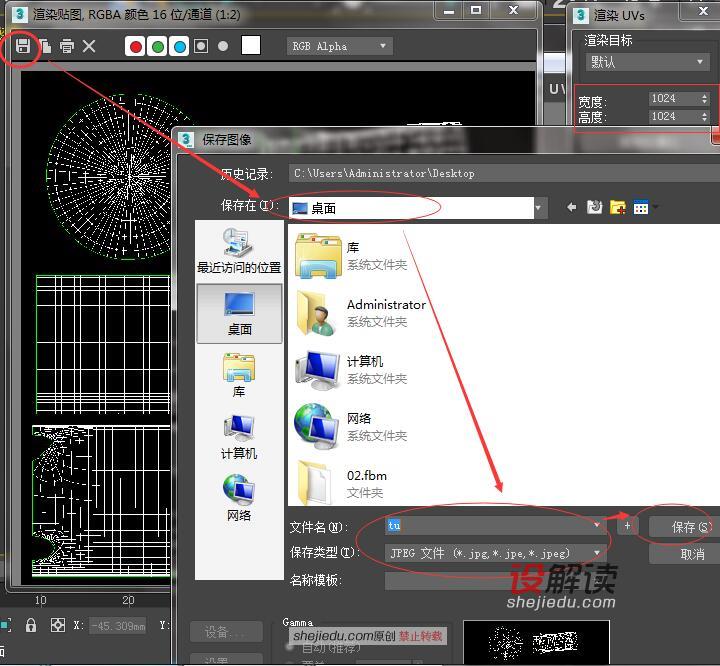Select 网络 in the places sidebar

[x=239, y=498]
